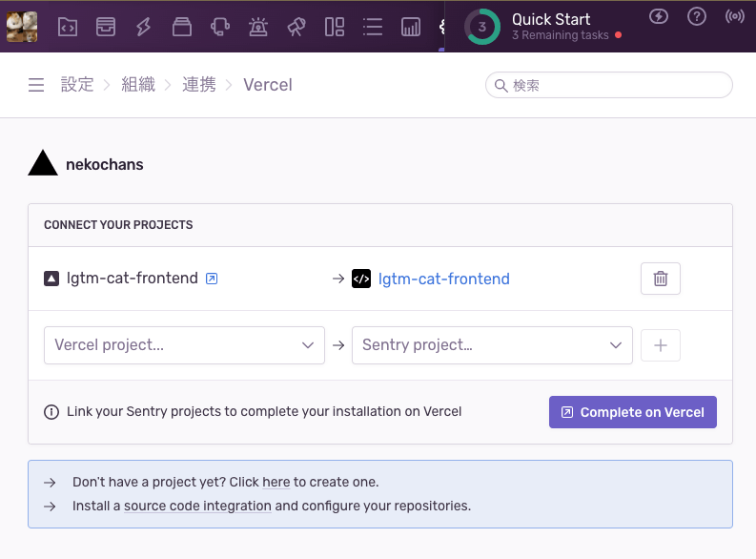The width and height of the screenshot is (756, 559).
Task: Open What's New lightning circle icon
Action: click(658, 17)
